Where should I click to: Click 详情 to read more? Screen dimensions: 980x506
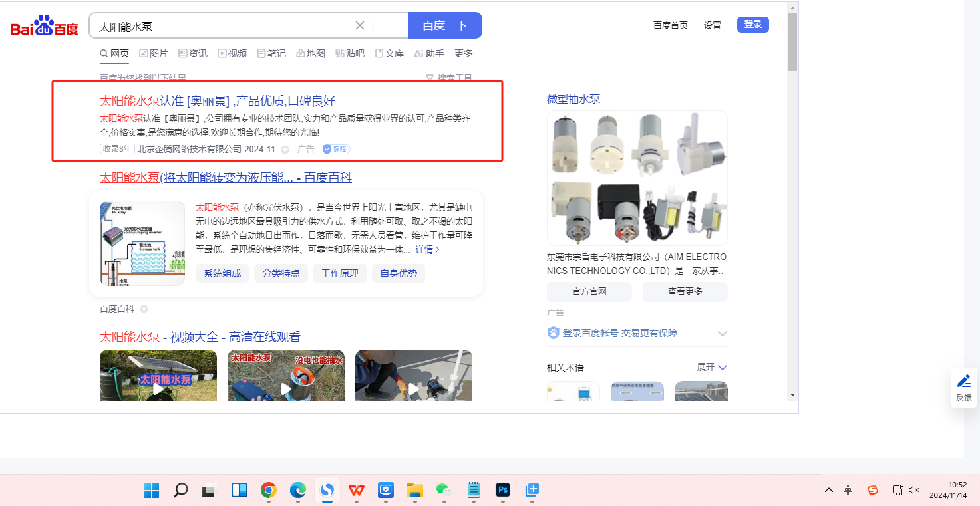click(427, 249)
